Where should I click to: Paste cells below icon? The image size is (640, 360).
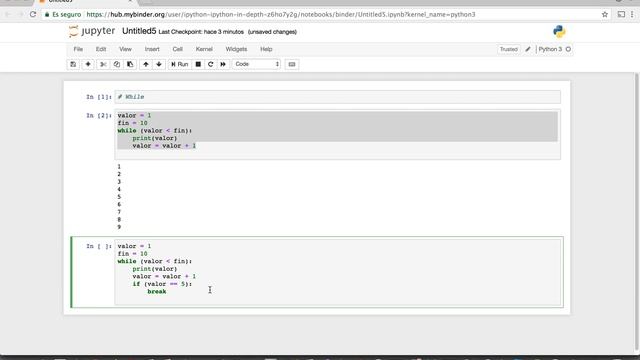tap(130, 64)
